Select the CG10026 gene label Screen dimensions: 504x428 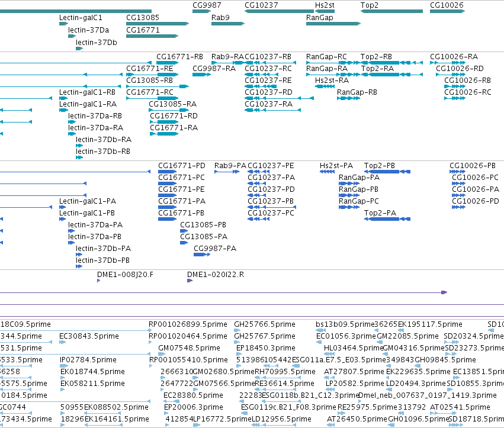click(447, 5)
